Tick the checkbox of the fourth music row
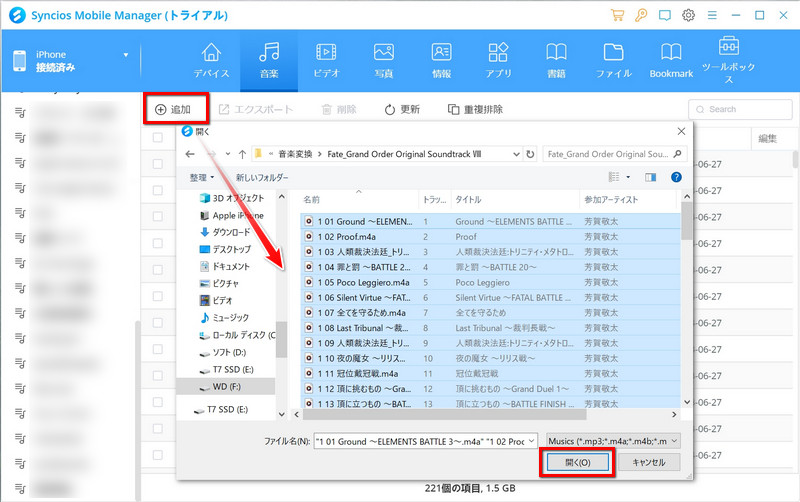The height and width of the screenshot is (502, 800). coord(158,243)
